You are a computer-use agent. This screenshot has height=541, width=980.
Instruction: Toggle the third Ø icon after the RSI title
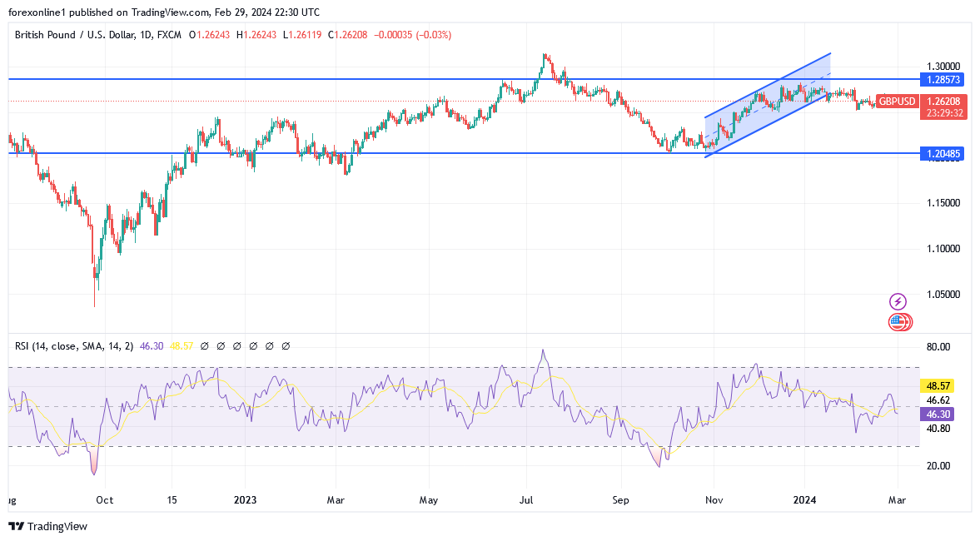click(x=237, y=345)
